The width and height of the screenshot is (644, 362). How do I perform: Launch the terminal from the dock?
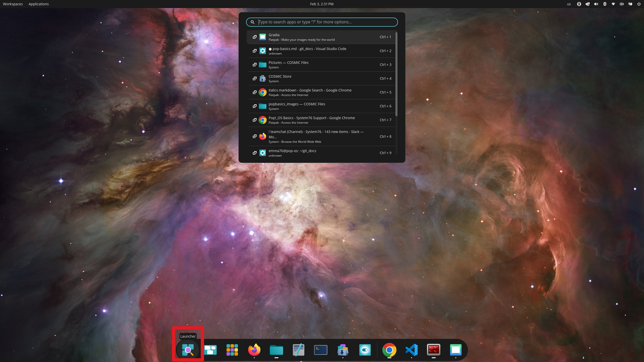[x=320, y=350]
